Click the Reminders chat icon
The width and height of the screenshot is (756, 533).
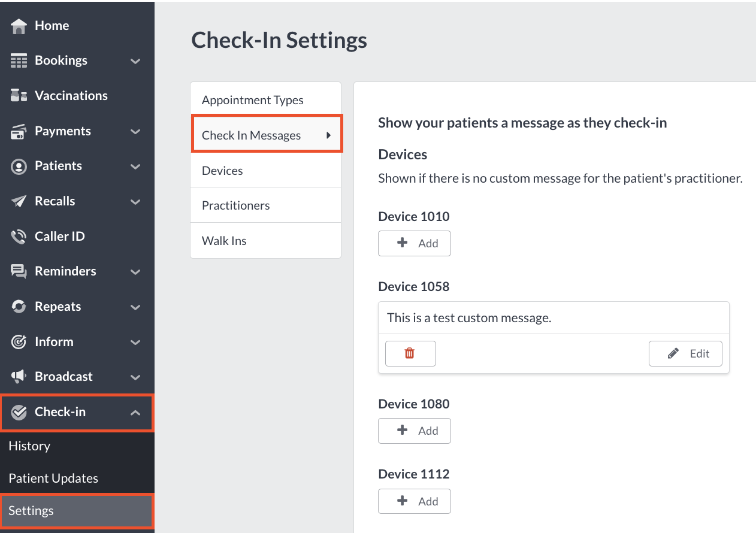(19, 271)
